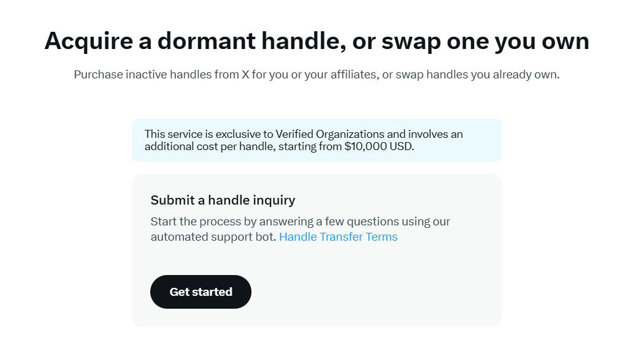Click the blue Verified Organizations notice banner
This screenshot has width=644, height=362.
click(316, 140)
